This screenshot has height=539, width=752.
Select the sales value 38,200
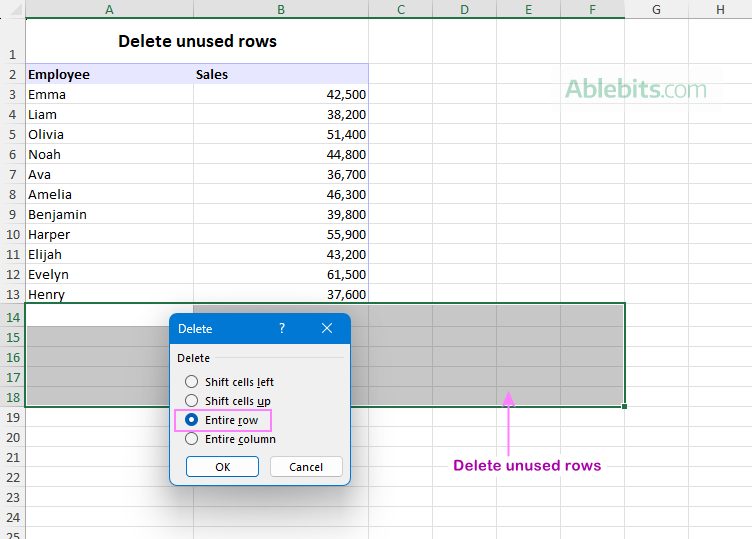click(281, 114)
